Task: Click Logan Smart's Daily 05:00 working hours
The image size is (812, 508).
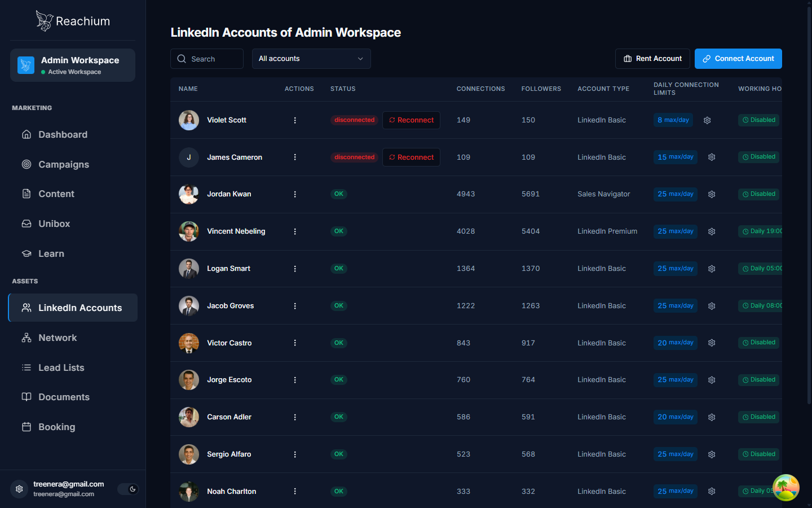Action: 760,269
